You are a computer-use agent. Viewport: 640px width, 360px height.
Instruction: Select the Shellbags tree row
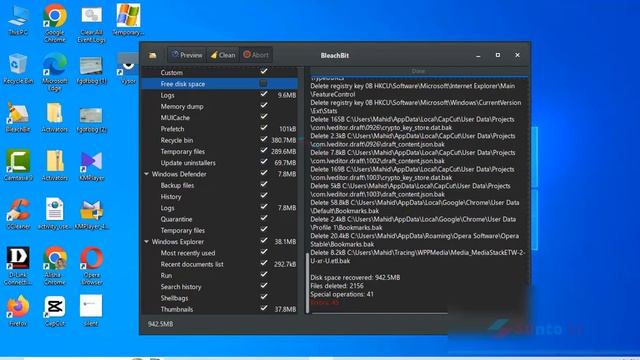click(219, 298)
